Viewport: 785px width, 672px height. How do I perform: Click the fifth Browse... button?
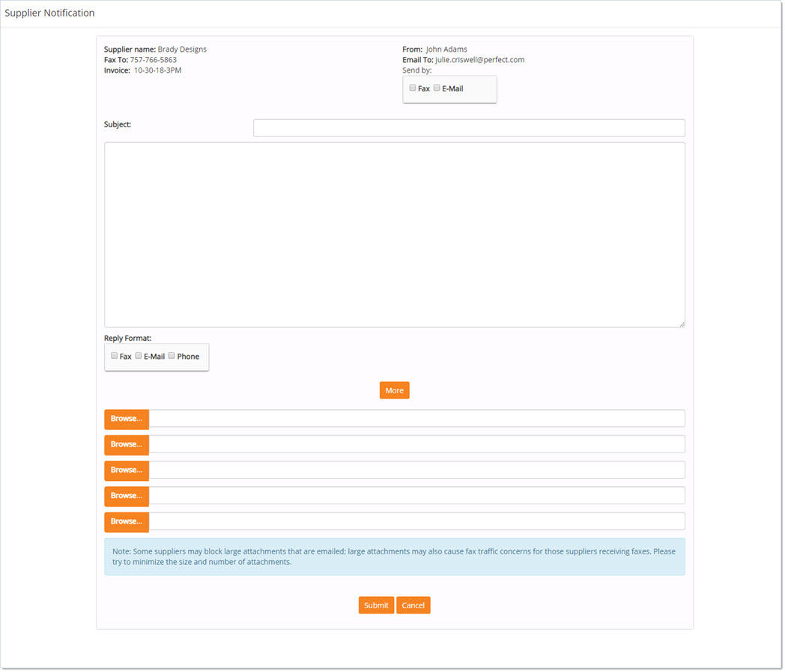tap(127, 521)
